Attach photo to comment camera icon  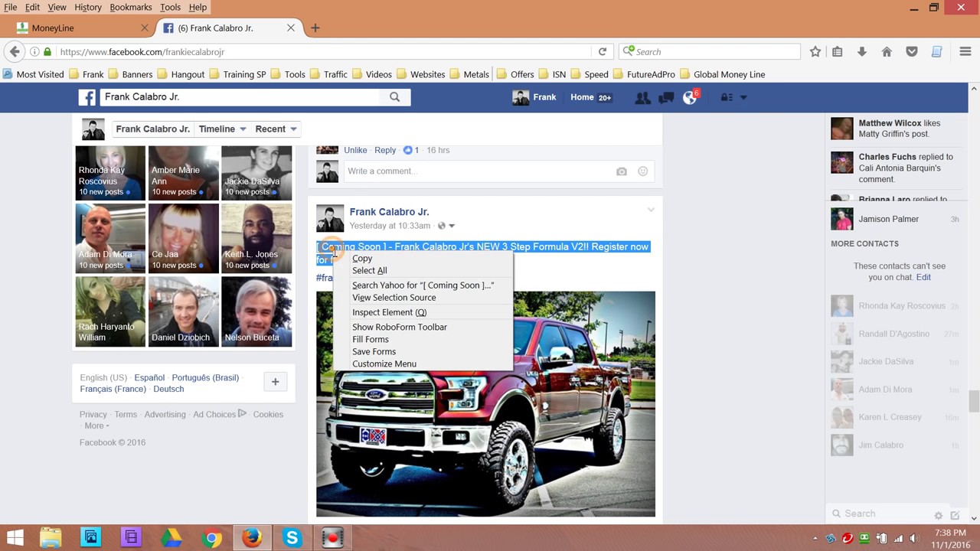click(622, 171)
